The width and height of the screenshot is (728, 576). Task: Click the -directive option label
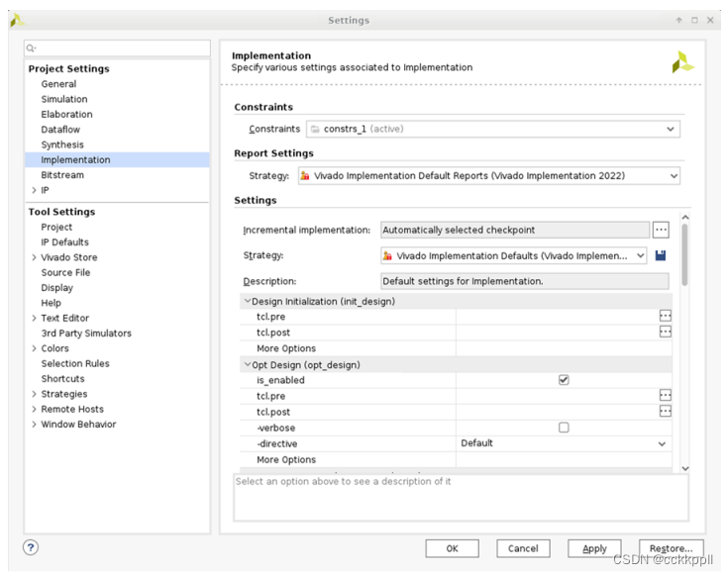tap(276, 443)
